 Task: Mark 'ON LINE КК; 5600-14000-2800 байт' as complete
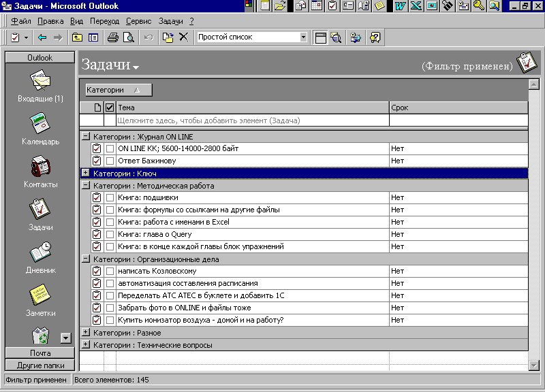click(x=110, y=148)
